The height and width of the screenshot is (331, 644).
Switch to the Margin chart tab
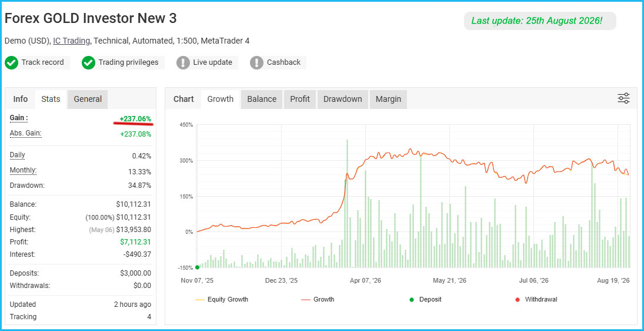[388, 99]
